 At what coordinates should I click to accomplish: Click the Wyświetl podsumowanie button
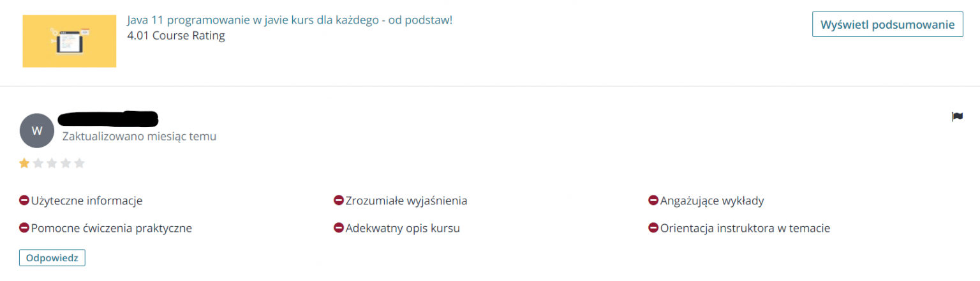pyautogui.click(x=887, y=24)
